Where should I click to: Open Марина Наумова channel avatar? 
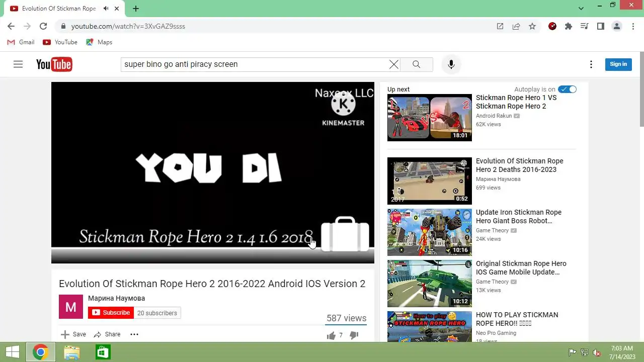(71, 307)
